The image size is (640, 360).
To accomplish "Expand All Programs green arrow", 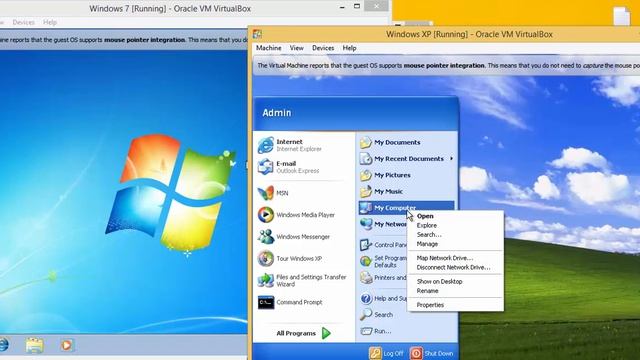I will click(x=326, y=333).
